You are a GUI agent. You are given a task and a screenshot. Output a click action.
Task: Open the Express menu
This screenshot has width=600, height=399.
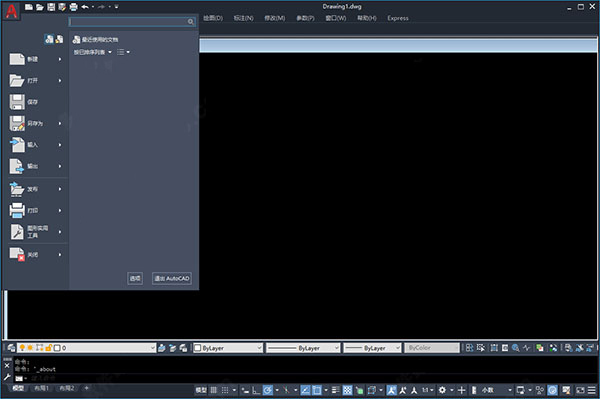398,18
